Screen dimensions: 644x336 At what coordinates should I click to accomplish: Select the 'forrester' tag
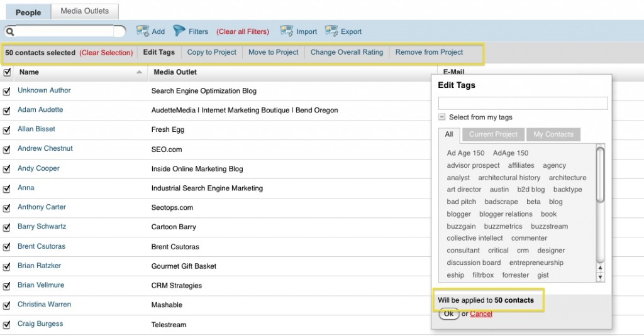click(516, 275)
